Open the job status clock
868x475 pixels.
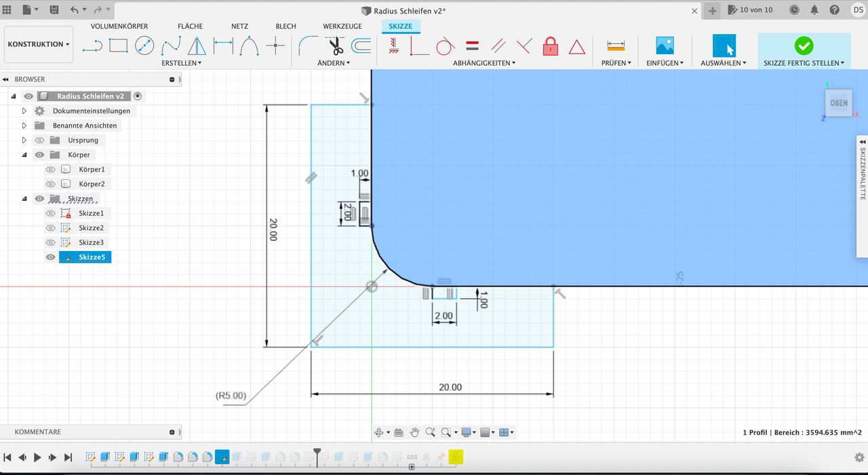click(x=795, y=10)
